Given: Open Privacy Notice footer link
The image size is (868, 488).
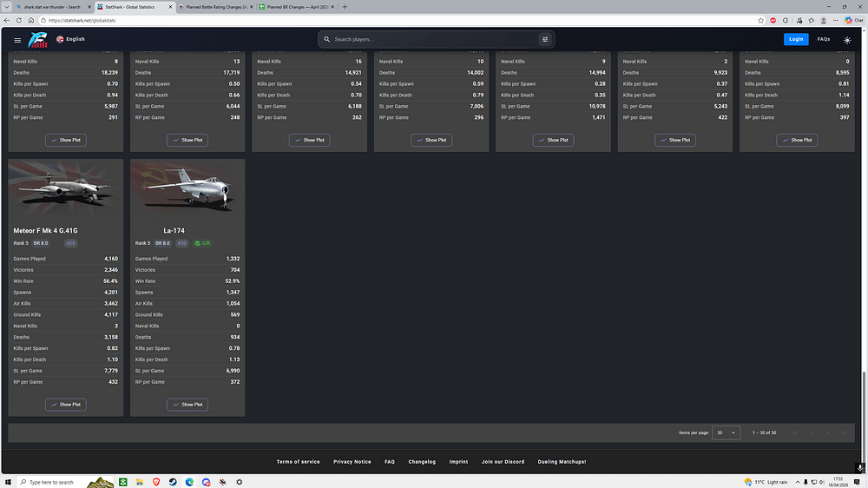Looking at the screenshot, I should click(x=352, y=461).
